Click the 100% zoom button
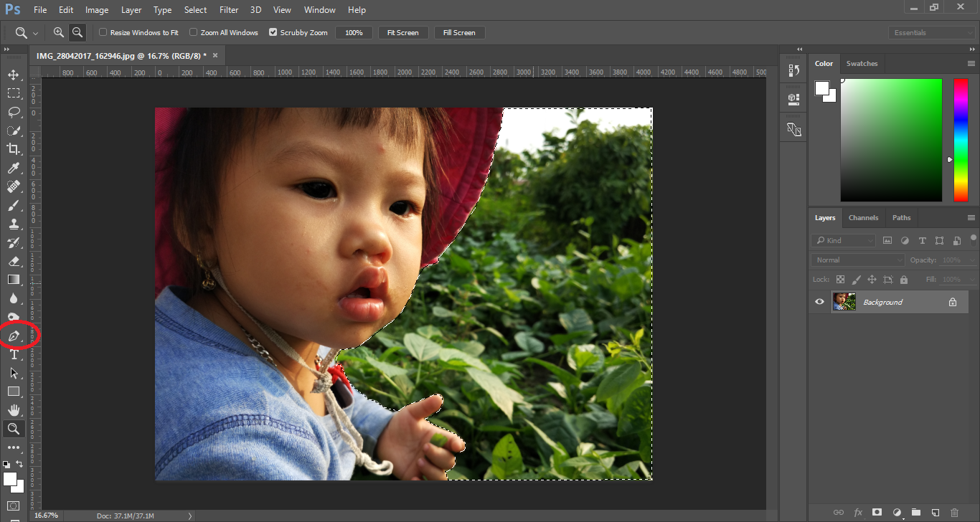This screenshot has width=980, height=522. [x=354, y=32]
